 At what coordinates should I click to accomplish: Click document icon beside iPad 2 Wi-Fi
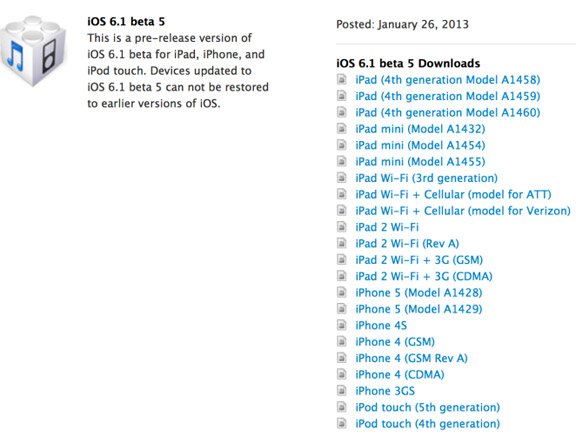point(342,227)
